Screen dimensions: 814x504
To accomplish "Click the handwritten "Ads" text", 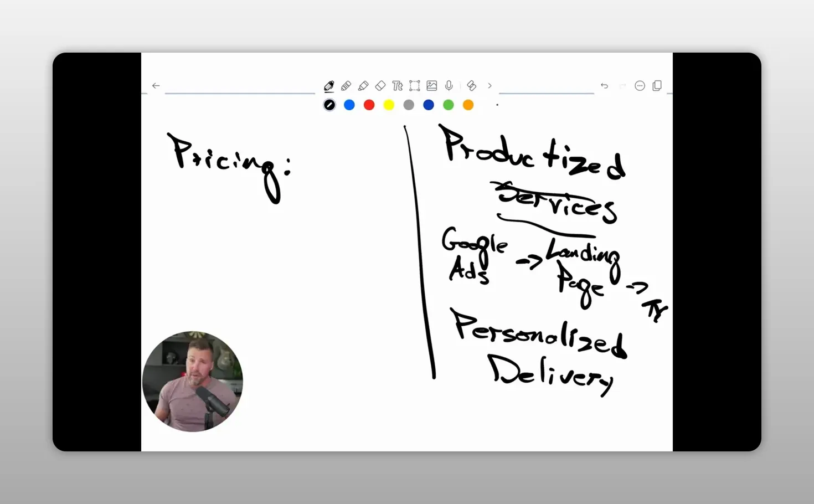I will tap(469, 271).
